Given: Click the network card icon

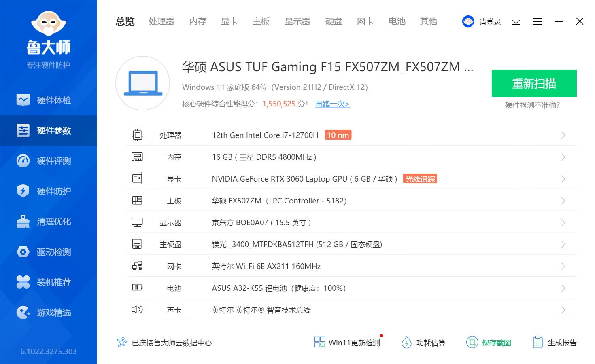Looking at the screenshot, I should [x=137, y=266].
